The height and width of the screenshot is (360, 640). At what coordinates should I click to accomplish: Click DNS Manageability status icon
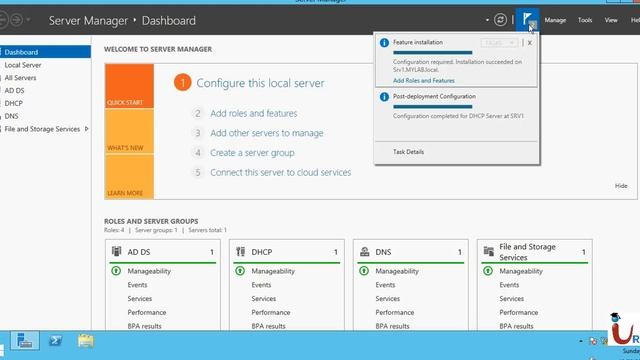[x=364, y=271]
